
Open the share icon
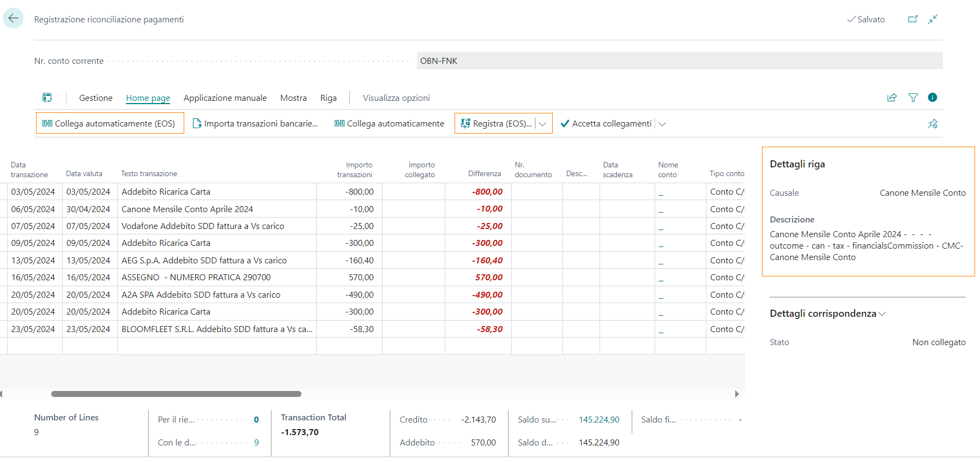[892, 98]
